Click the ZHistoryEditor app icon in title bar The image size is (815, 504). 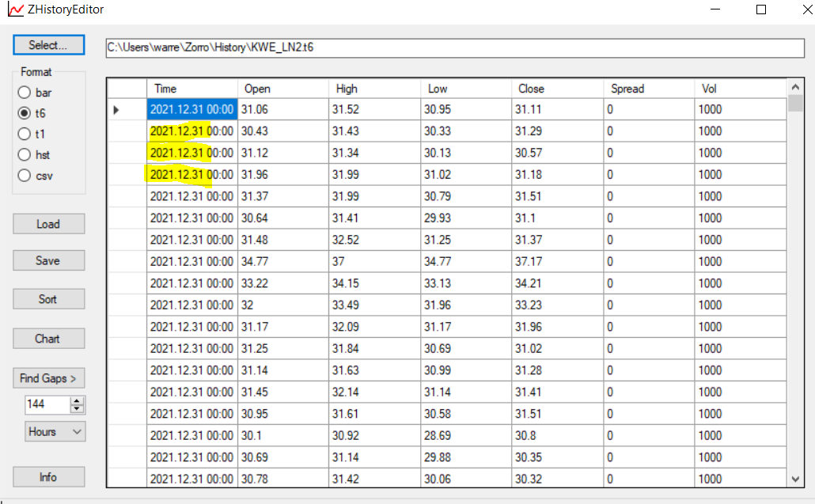click(15, 9)
